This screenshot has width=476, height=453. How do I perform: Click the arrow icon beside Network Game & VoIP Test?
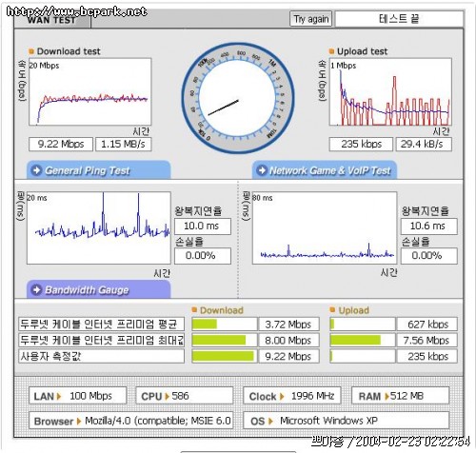262,170
